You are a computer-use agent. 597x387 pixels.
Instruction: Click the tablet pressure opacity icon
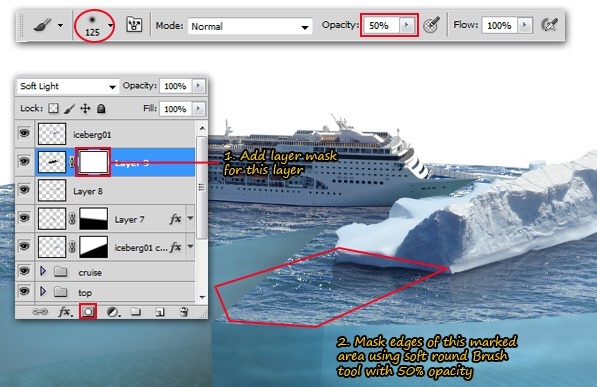pos(432,25)
